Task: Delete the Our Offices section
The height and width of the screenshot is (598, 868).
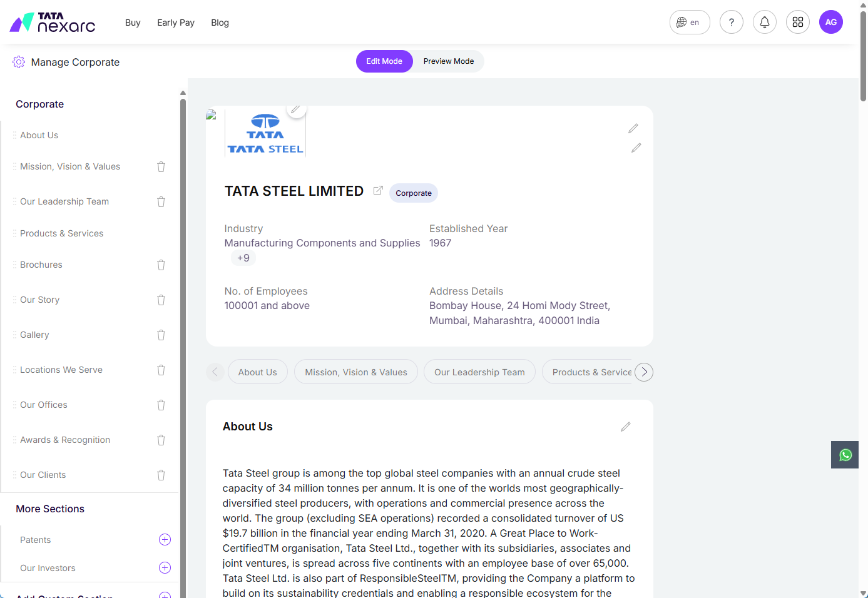Action: click(161, 405)
